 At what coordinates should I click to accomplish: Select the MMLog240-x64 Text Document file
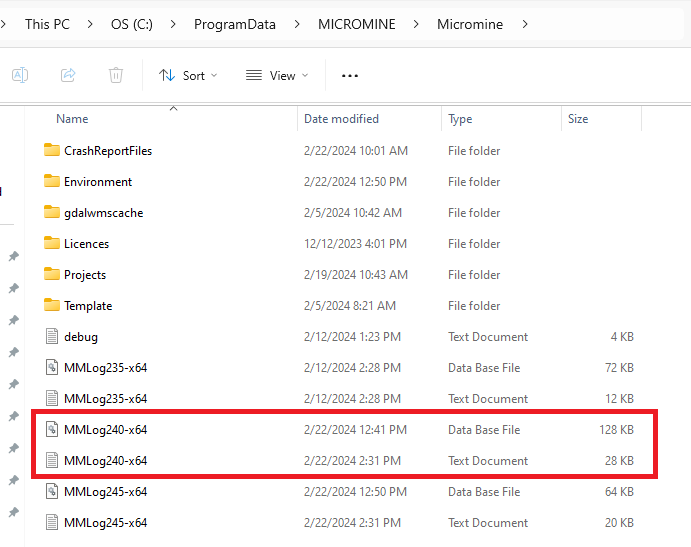(105, 461)
